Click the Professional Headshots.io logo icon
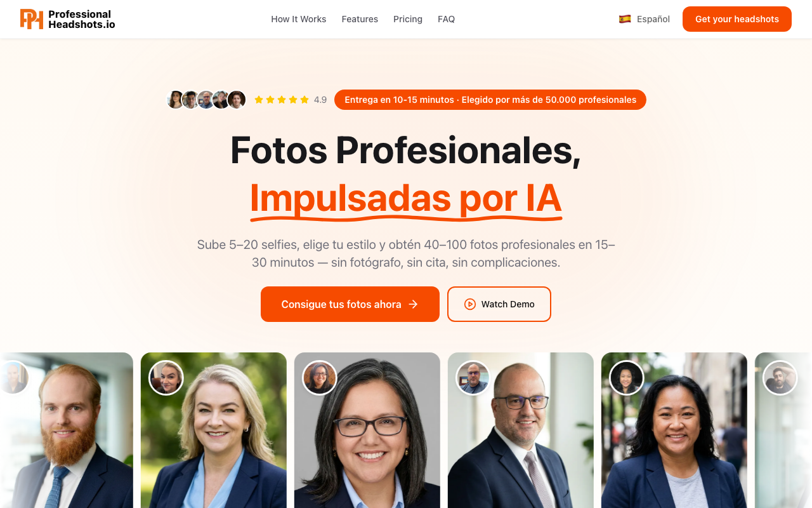The width and height of the screenshot is (812, 508). (32, 19)
